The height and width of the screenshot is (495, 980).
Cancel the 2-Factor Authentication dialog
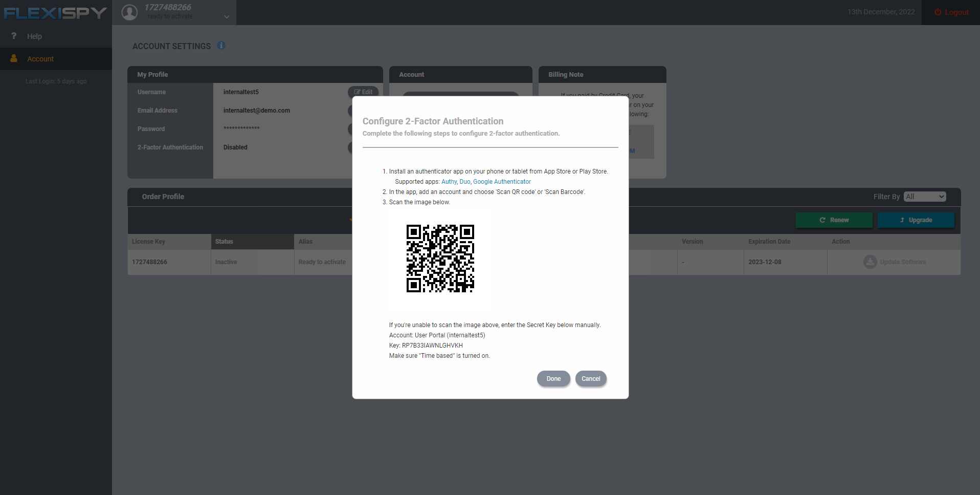coord(591,379)
